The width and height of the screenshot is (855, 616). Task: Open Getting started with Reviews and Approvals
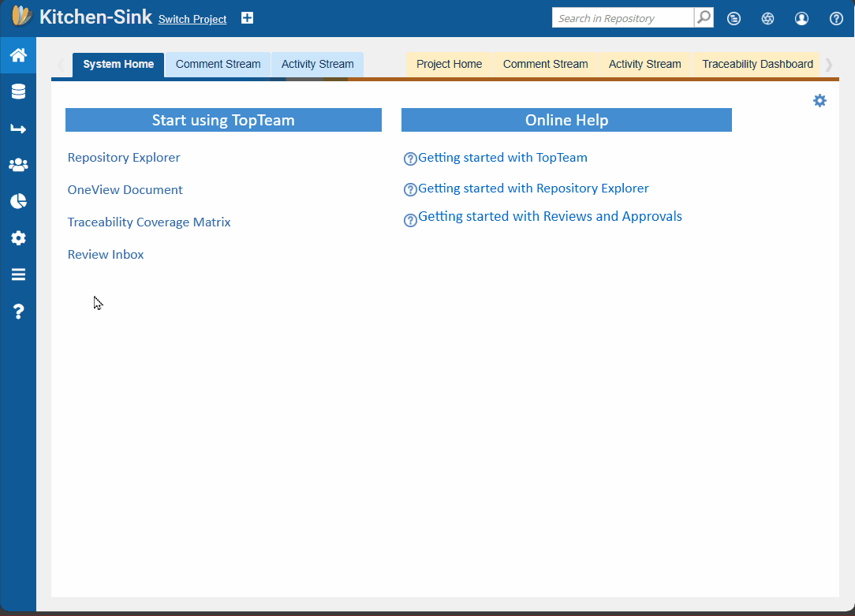tap(551, 216)
